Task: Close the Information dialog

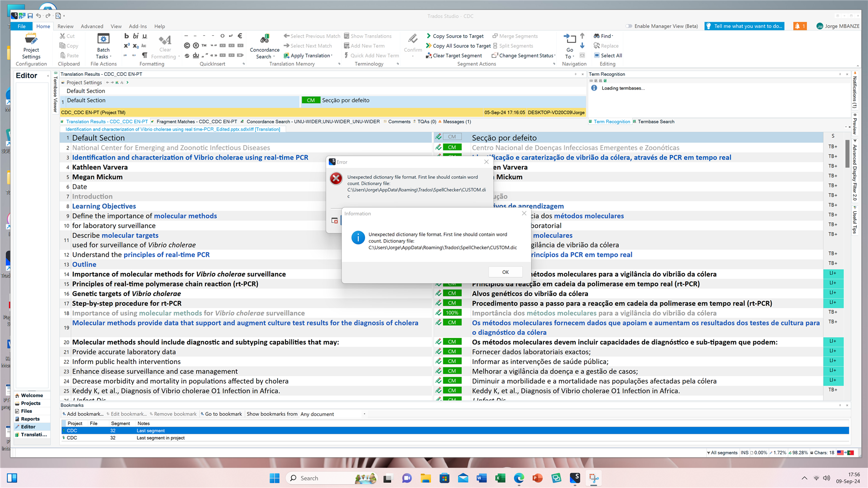Action: [524, 213]
